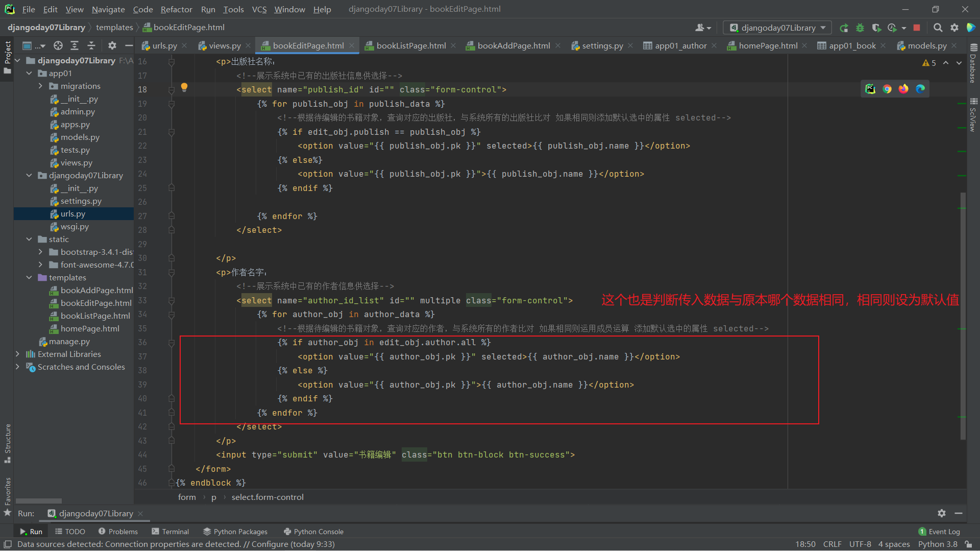Viewport: 980px width, 551px height.
Task: Open the run configuration djangoday07Library dropdown
Action: [x=777, y=28]
